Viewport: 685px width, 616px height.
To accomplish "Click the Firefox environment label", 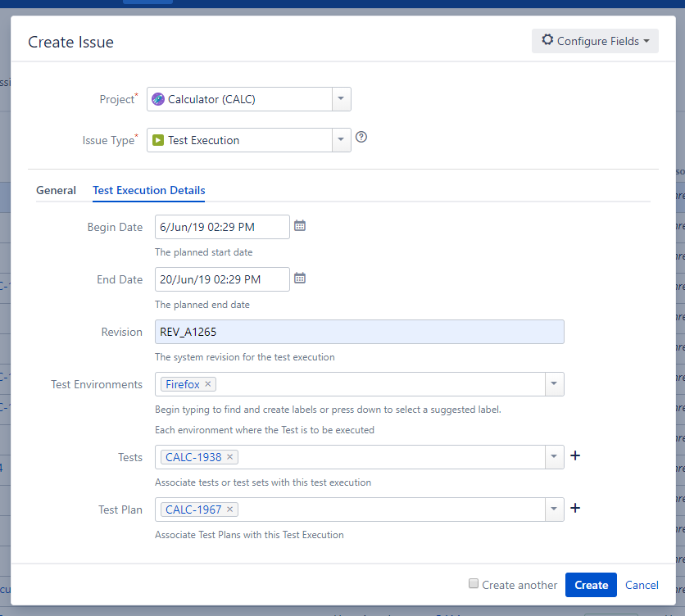I will tap(183, 384).
